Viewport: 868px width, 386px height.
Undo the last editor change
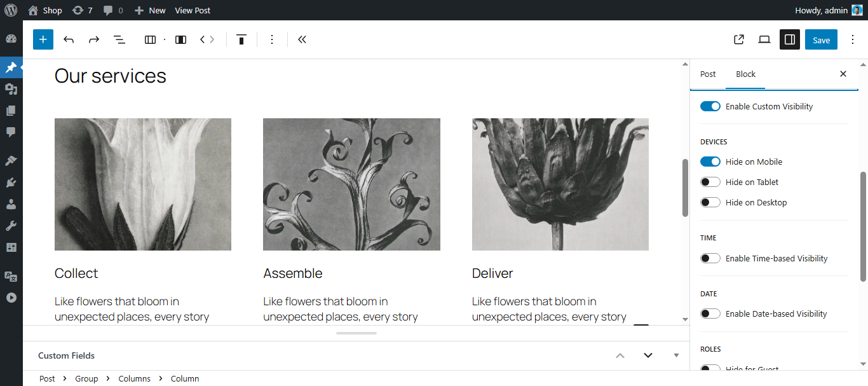(69, 39)
